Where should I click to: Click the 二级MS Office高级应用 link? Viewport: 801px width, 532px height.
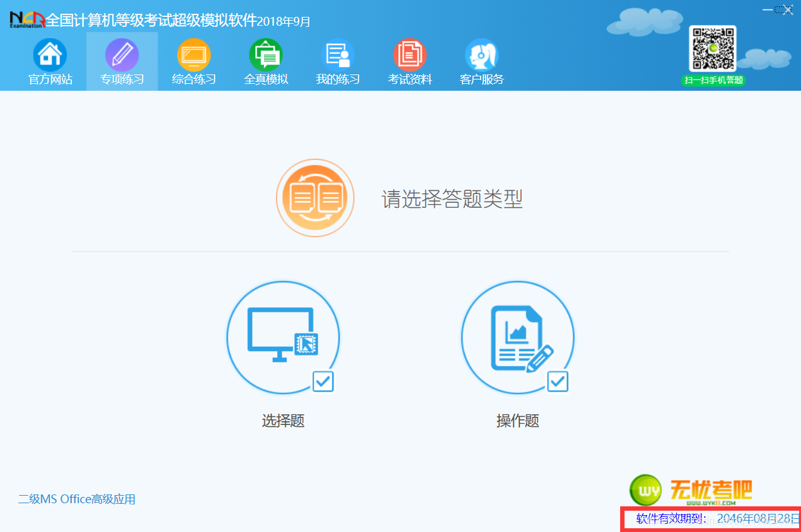(x=76, y=499)
